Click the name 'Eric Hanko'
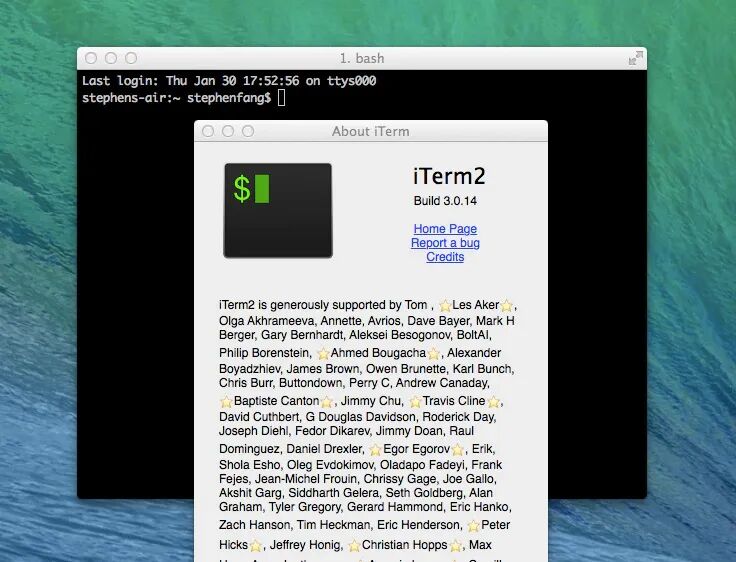 [x=479, y=507]
